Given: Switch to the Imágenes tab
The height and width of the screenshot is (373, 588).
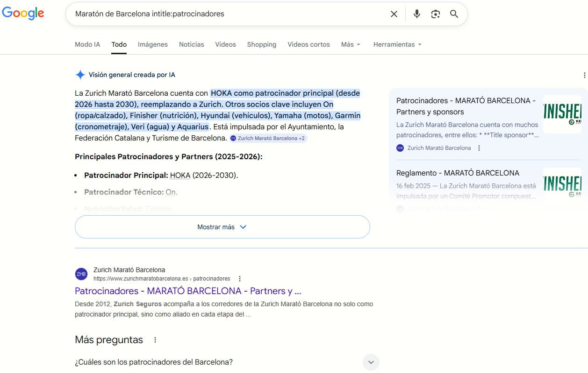Looking at the screenshot, I should pyautogui.click(x=152, y=44).
